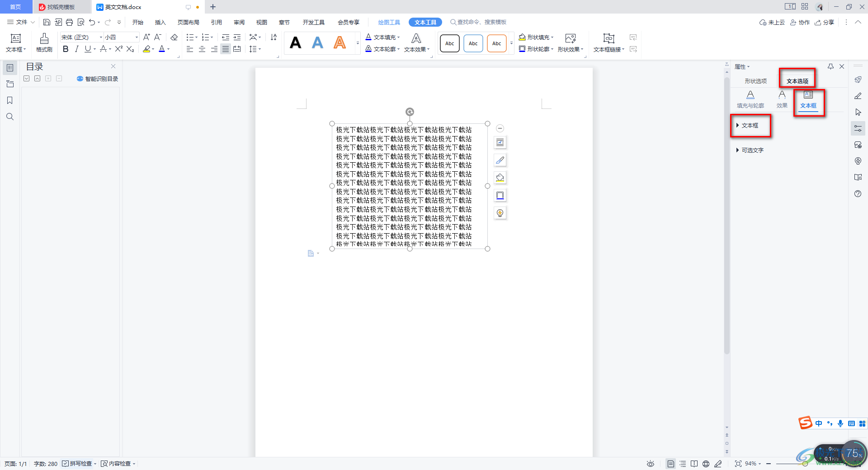The image size is (868, 470).
Task: Open the 页面布局 ribbon tab
Action: coord(189,22)
